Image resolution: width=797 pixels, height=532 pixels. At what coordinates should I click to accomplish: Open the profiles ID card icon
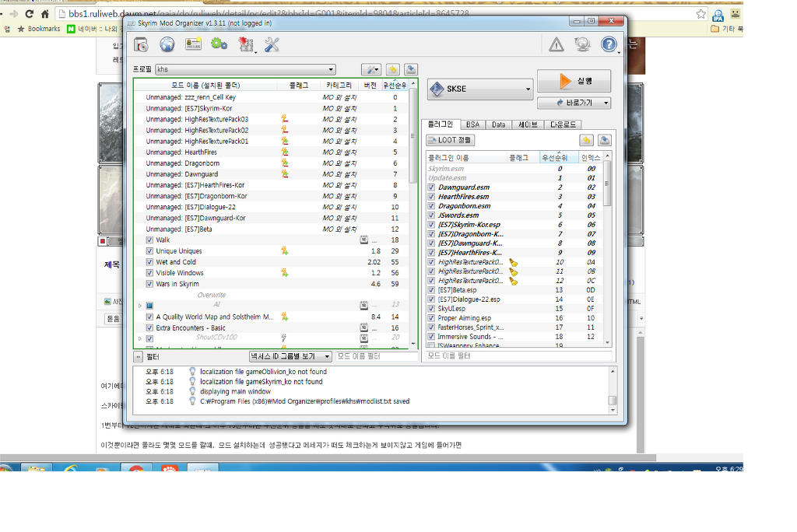coord(193,44)
